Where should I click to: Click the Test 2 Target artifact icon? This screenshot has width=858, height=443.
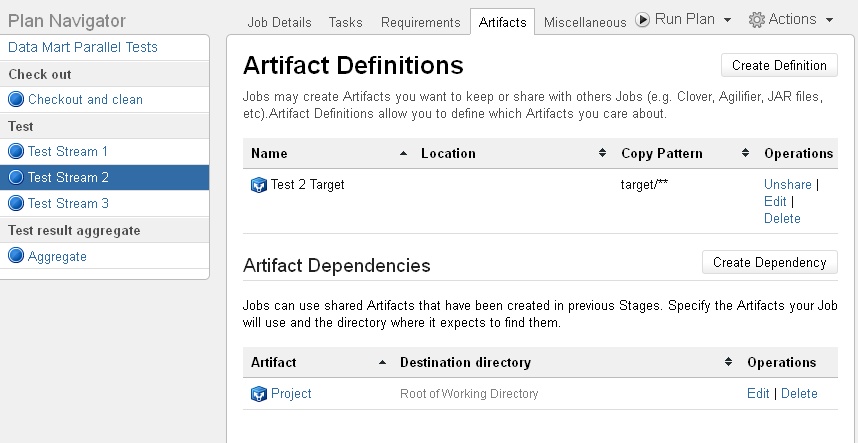coord(259,185)
